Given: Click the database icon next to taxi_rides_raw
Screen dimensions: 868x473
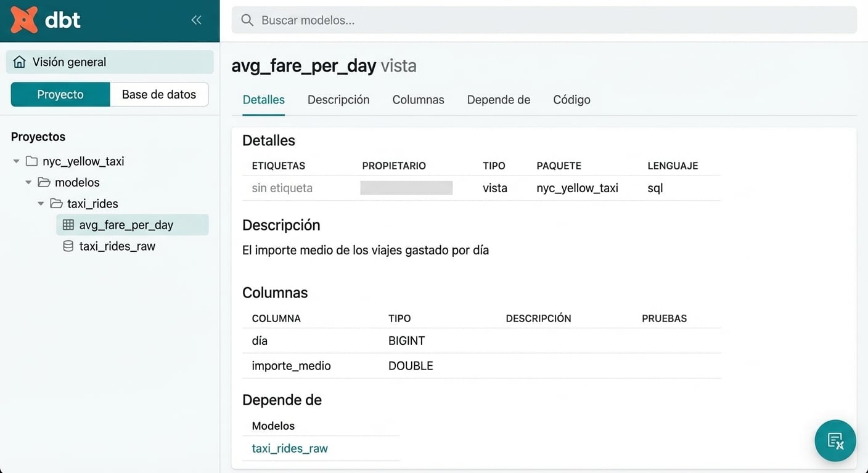Looking at the screenshot, I should (68, 246).
